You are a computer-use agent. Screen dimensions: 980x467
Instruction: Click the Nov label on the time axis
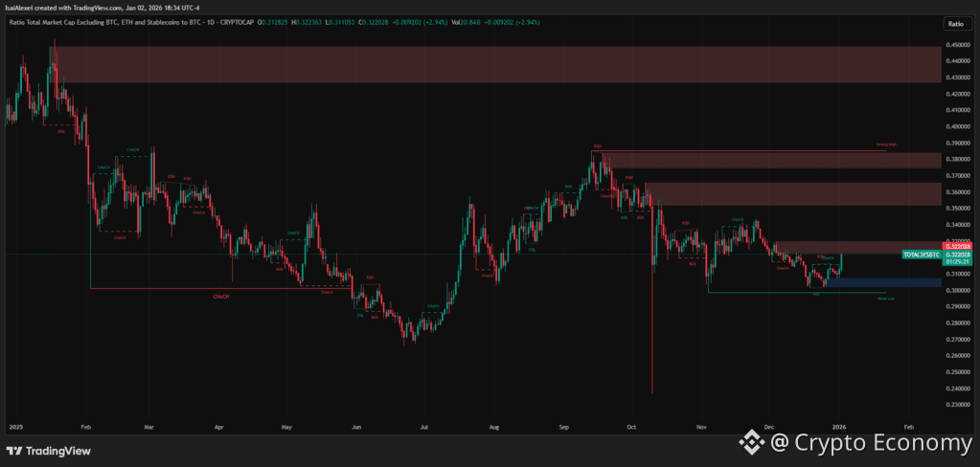[x=702, y=428]
